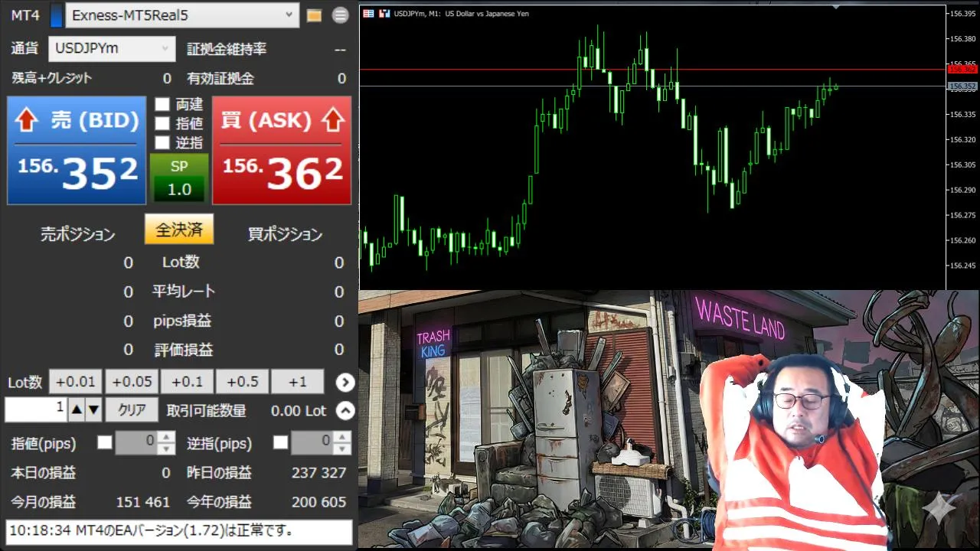Image resolution: width=980 pixels, height=551 pixels.
Task: Click the blue 売 (BID) sell button
Action: click(x=77, y=150)
